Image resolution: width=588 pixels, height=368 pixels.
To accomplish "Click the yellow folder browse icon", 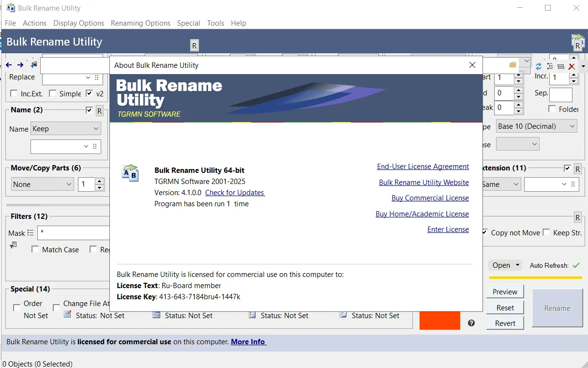I will tap(513, 64).
